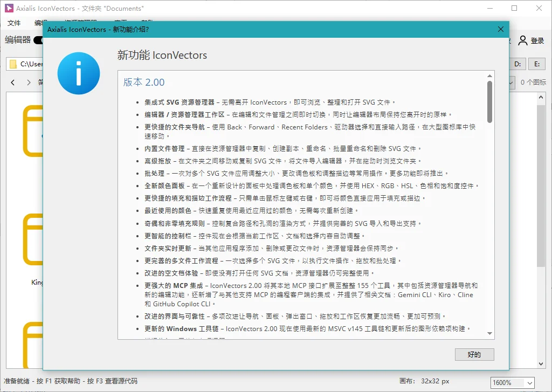Click the 版本 2.00 heading

click(x=144, y=82)
